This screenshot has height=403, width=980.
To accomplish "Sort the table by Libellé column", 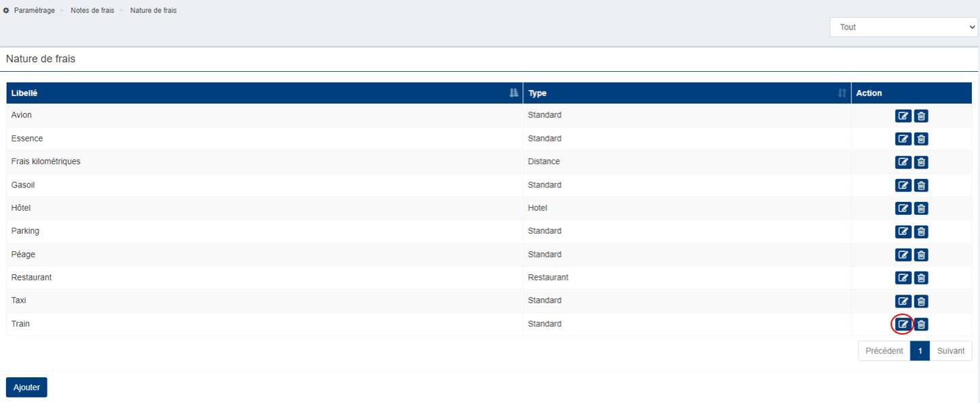I will [513, 93].
